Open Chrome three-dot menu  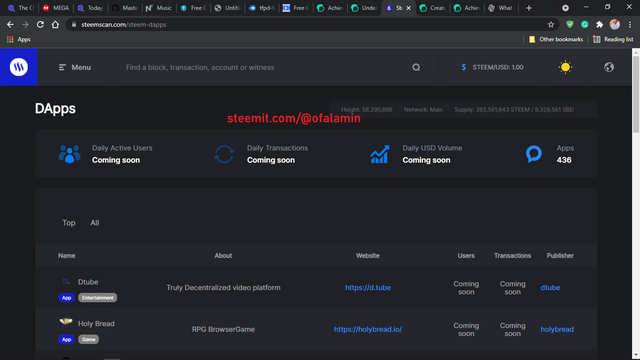(630, 24)
